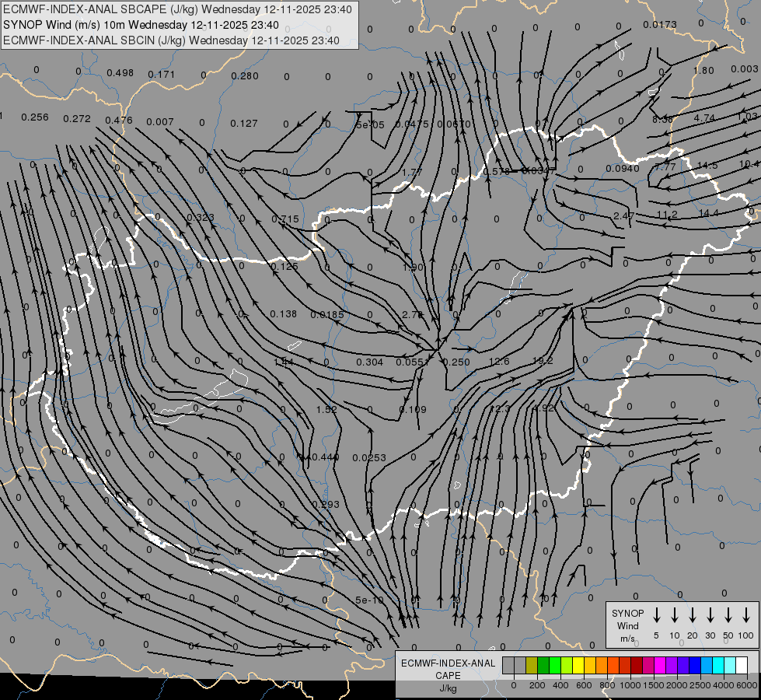Viewport: 761px width, 700px height.
Task: Pick the deep blue CAPE legend swatch
Action: point(695,665)
